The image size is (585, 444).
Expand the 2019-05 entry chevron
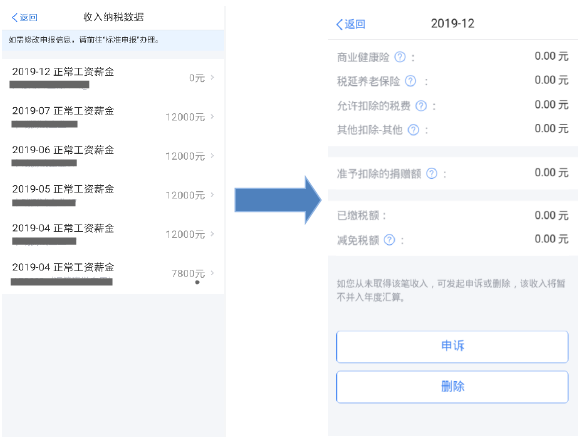212,194
